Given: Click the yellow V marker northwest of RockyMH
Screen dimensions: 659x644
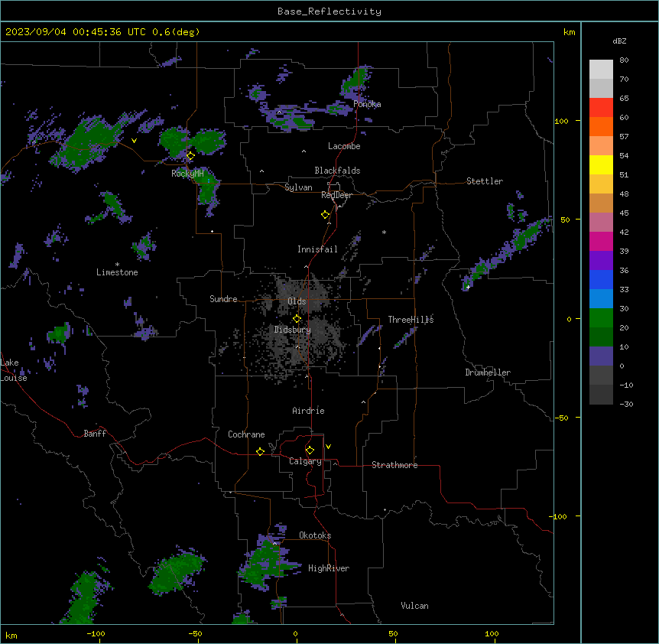Looking at the screenshot, I should click(x=134, y=141).
